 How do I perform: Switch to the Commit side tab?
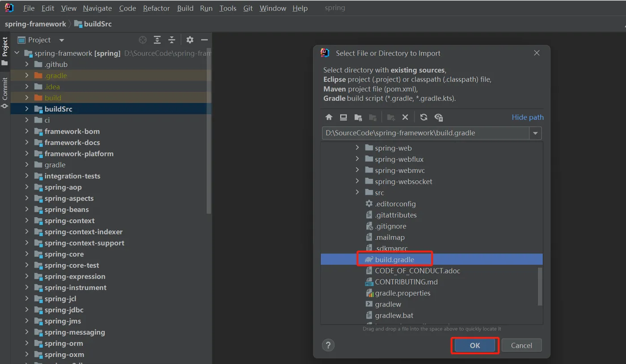[x=5, y=93]
